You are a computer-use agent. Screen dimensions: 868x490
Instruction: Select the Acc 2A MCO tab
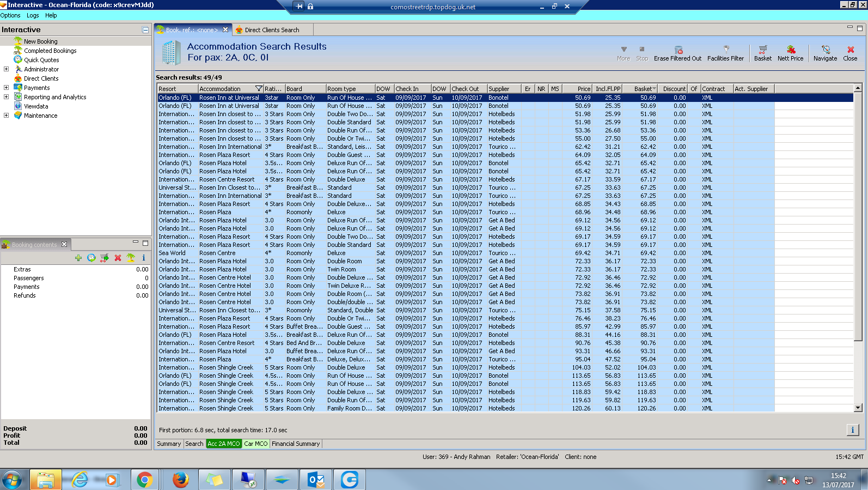coord(224,444)
